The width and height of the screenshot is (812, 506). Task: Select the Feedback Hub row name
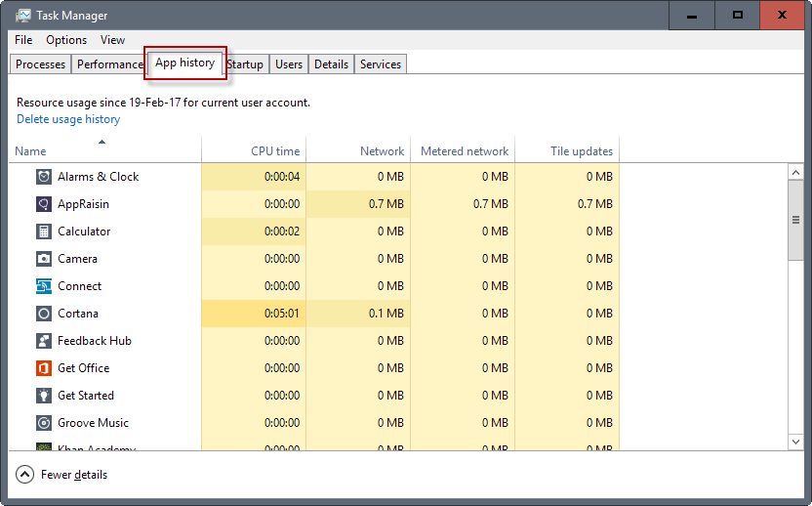(95, 341)
